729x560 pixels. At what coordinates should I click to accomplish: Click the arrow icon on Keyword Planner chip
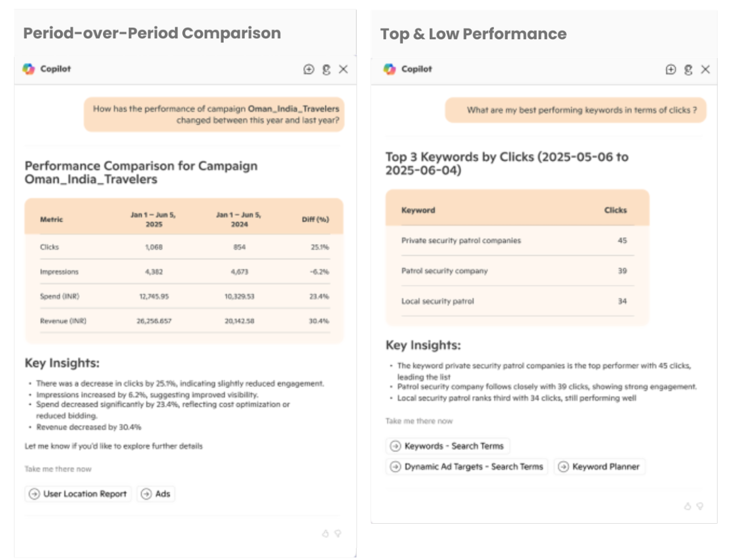point(564,466)
